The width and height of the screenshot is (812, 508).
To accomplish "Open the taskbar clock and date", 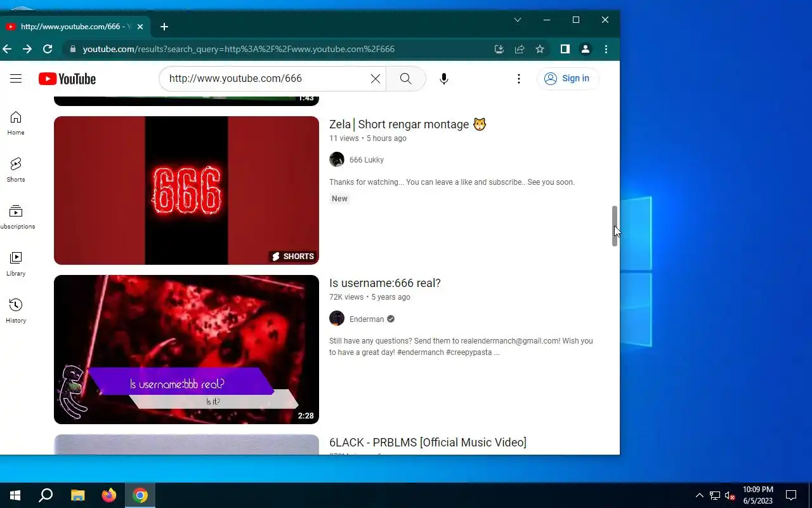I will 758,495.
